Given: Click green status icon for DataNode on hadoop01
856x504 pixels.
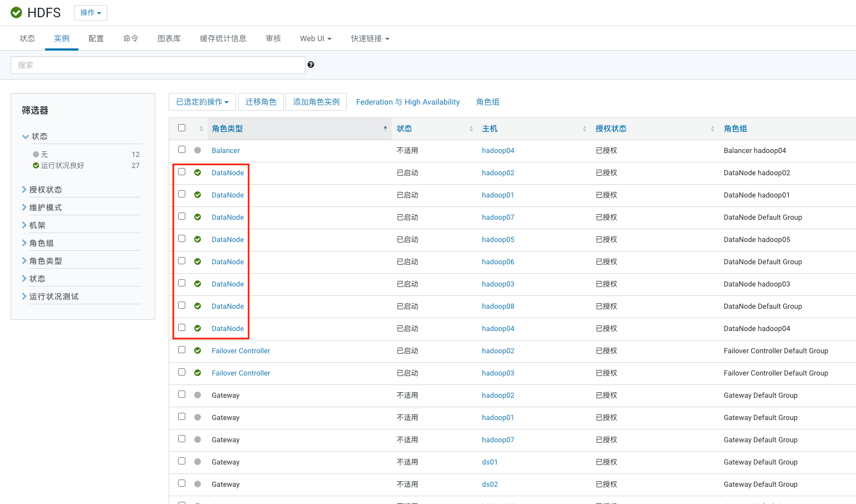Looking at the screenshot, I should (198, 195).
